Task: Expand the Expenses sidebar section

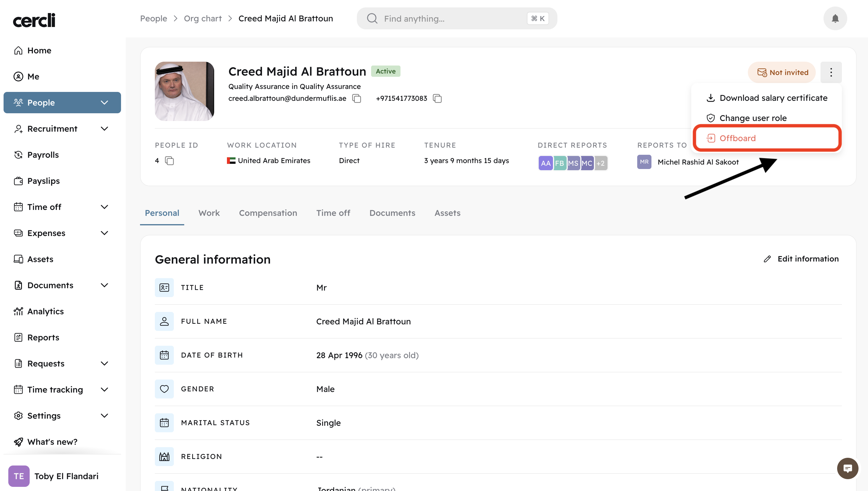Action: (x=105, y=233)
